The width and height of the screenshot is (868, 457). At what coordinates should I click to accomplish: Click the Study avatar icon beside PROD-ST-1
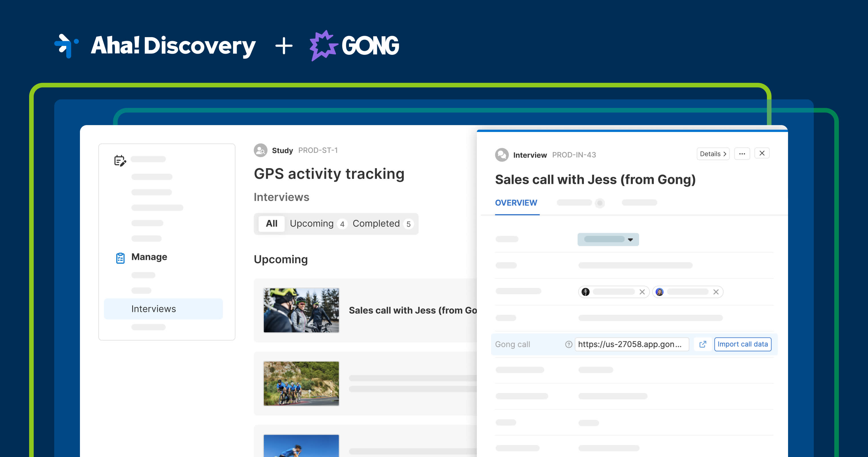click(x=260, y=150)
